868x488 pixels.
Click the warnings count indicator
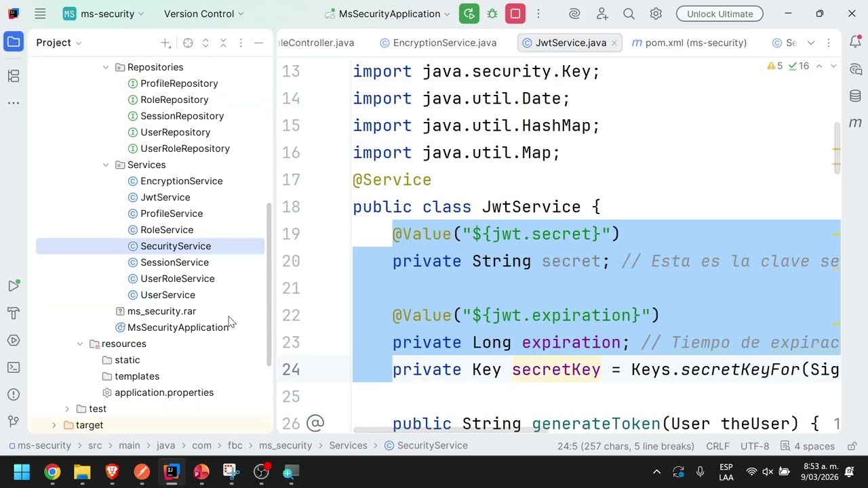coord(775,66)
